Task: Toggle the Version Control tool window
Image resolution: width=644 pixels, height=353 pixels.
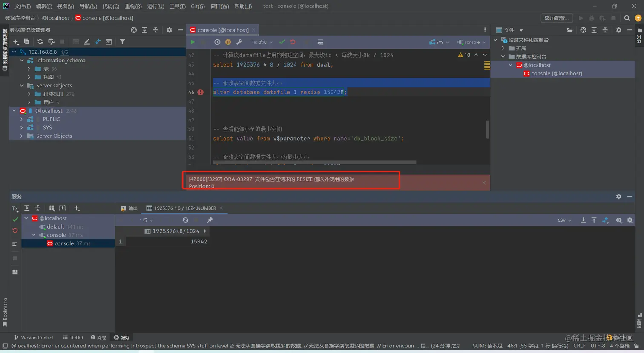Action: (x=34, y=337)
